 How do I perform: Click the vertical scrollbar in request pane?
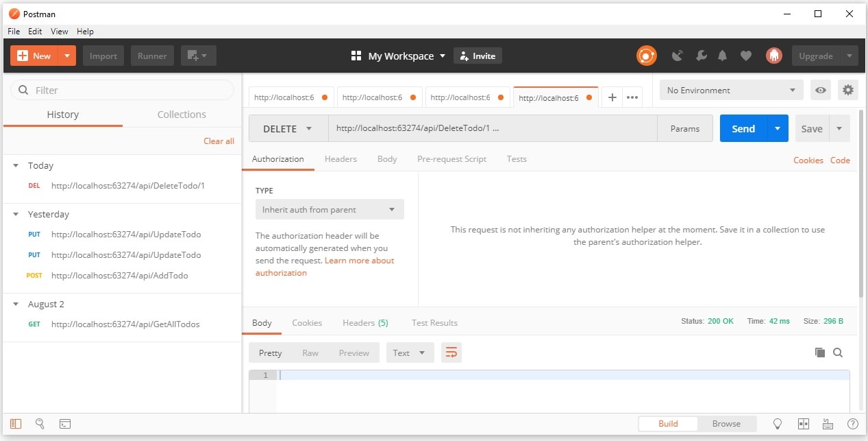[860, 206]
